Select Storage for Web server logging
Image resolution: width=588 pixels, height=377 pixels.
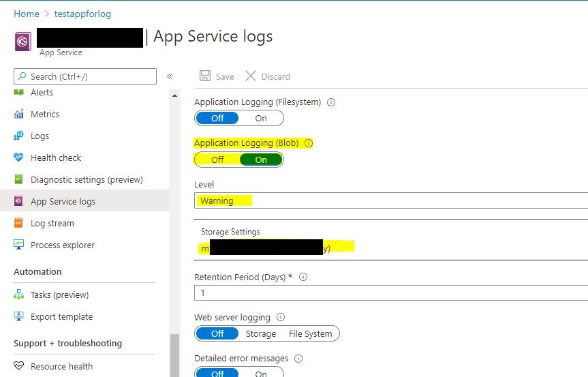261,333
